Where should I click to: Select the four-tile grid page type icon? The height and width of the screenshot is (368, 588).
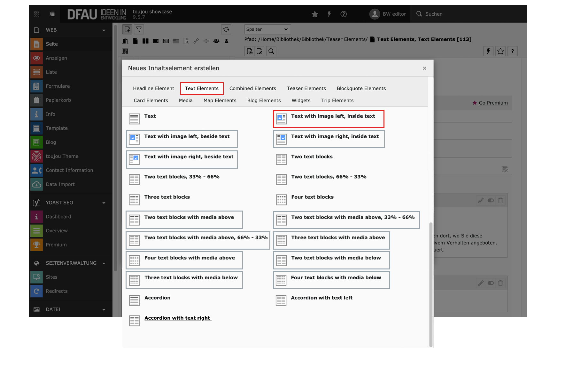coord(145,41)
